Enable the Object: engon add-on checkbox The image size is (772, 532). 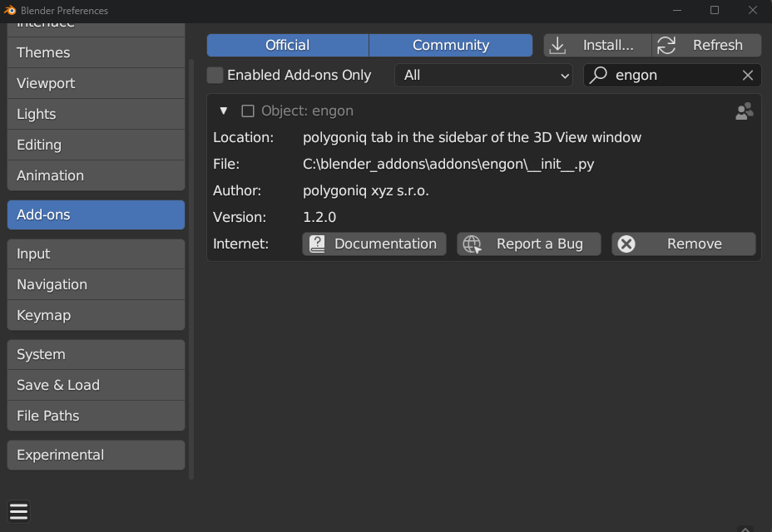(248, 111)
